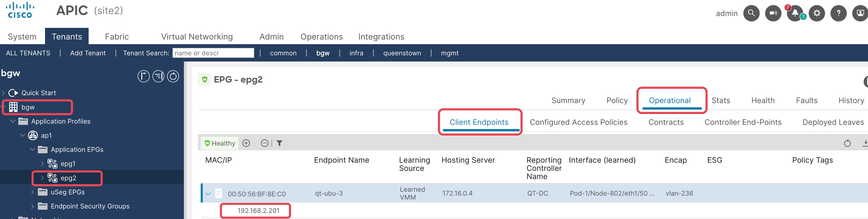Screen dimensions: 868x219
Task: Click the Application EPGs folder icon
Action: coord(42,149)
